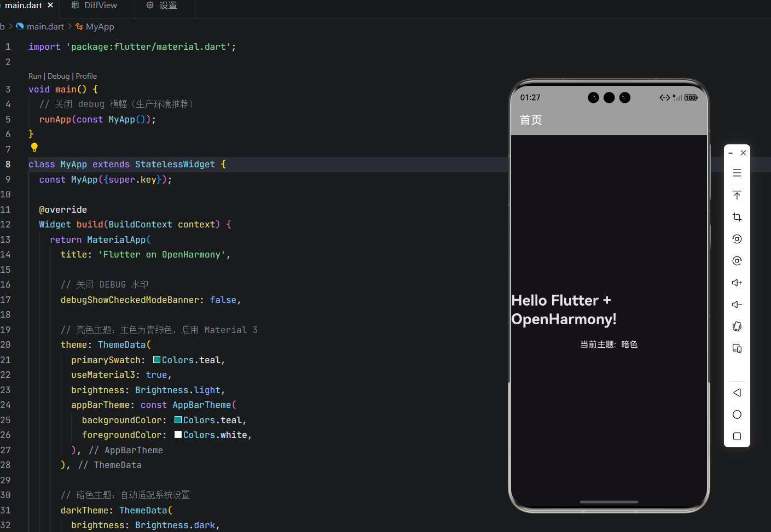771x532 pixels.
Task: Click the pin-to-top arrow icon in emulator toolbar
Action: pos(737,195)
